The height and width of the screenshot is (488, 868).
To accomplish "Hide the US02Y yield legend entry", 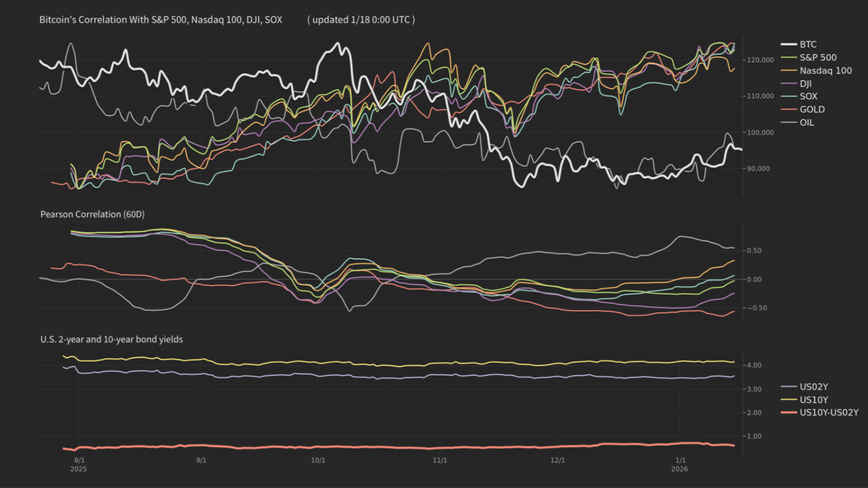I will click(x=813, y=387).
